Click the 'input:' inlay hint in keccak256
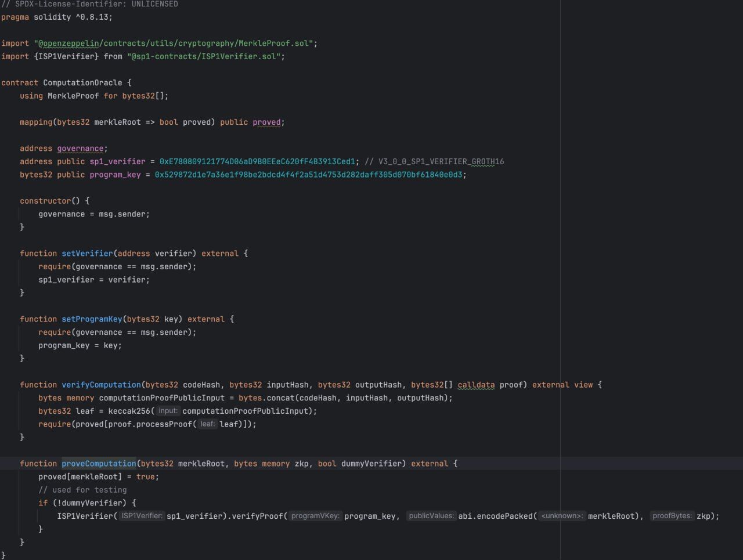The width and height of the screenshot is (743, 560). pyautogui.click(x=168, y=411)
